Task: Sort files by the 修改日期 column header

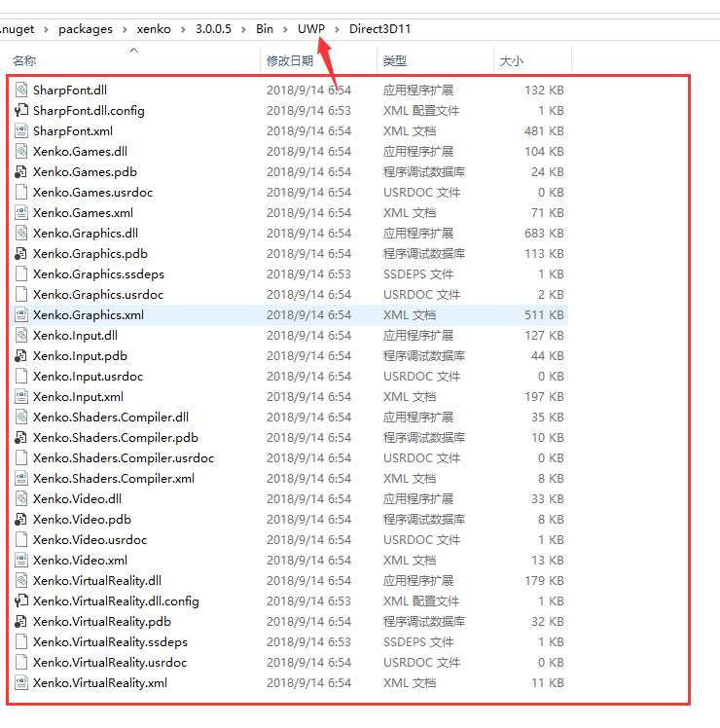Action: tap(290, 60)
